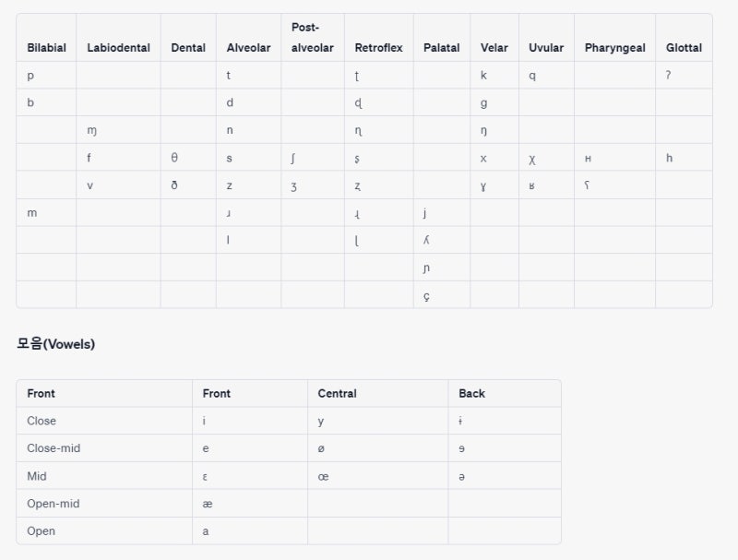Click the velar ŋ symbol

483,131
